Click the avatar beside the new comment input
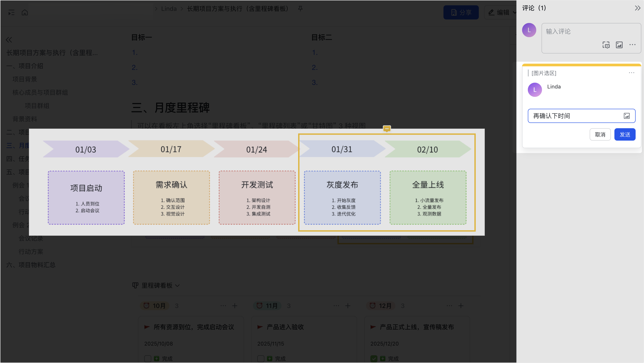This screenshot has width=644, height=363. click(x=529, y=30)
